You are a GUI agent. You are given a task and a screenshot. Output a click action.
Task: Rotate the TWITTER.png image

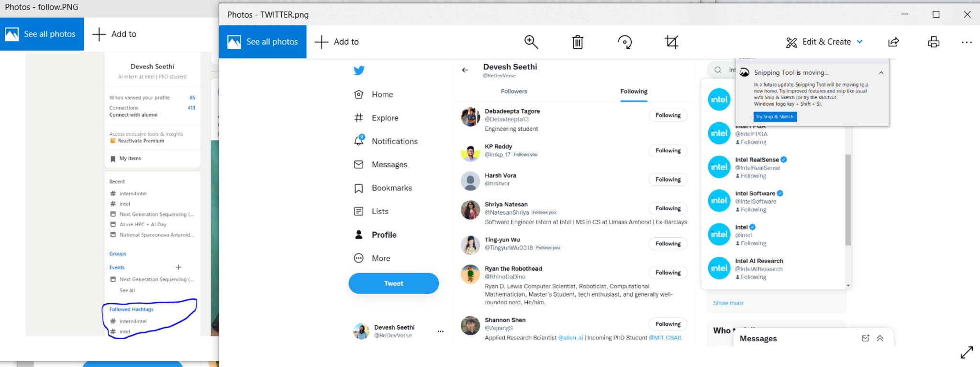[624, 42]
